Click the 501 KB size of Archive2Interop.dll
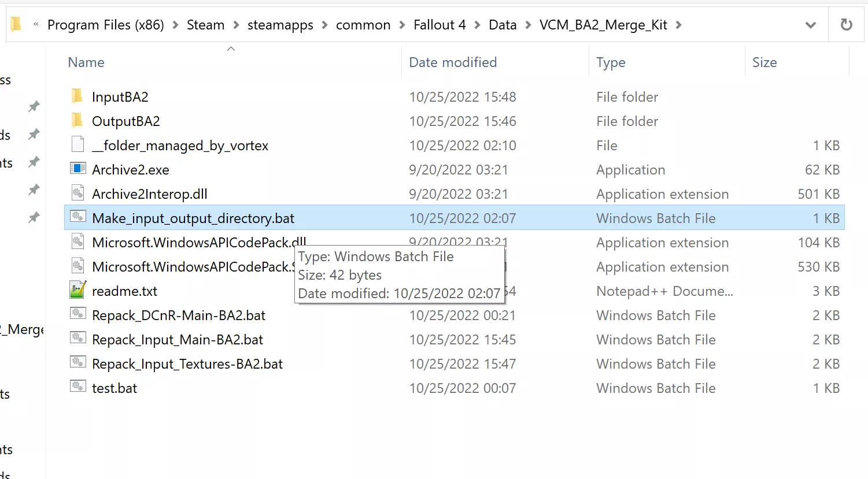Image resolution: width=868 pixels, height=479 pixels. click(x=819, y=194)
